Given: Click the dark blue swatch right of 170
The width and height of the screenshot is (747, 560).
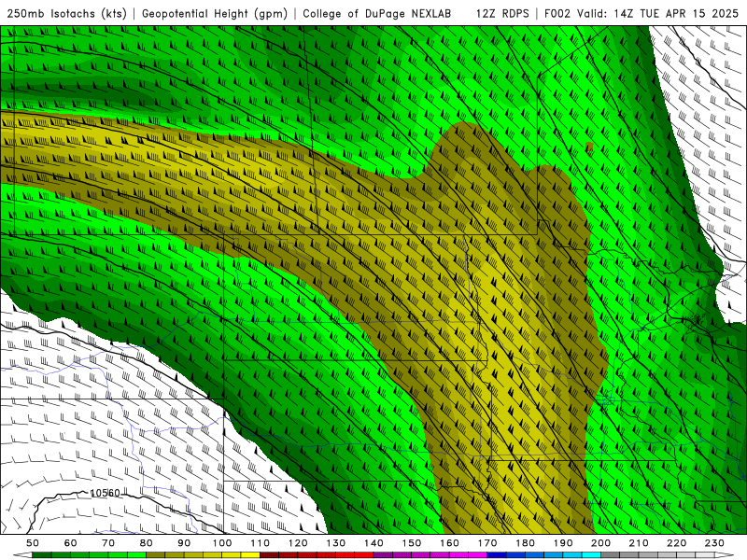Looking at the screenshot, I should [x=497, y=555].
